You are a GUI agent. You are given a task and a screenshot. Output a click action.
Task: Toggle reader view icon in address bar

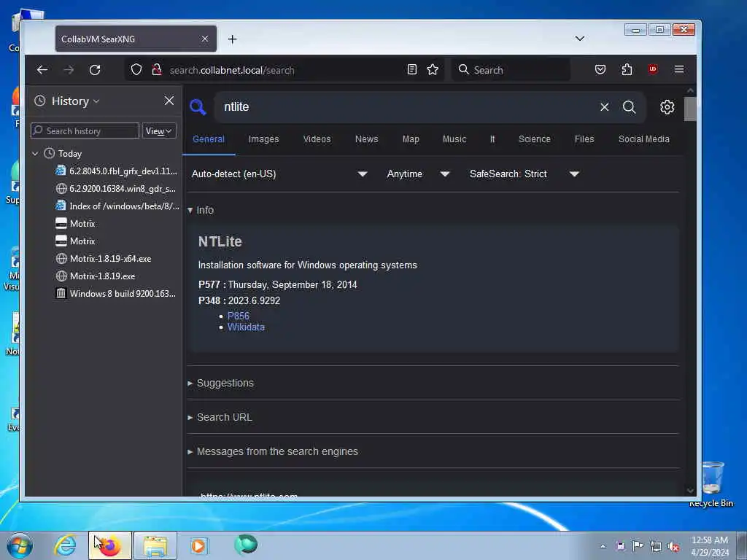(412, 69)
